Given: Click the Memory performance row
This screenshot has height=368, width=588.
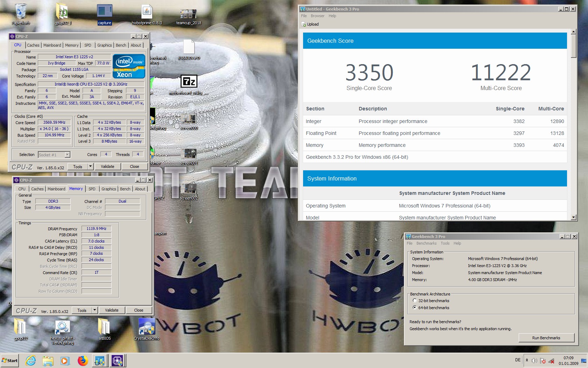Looking at the screenshot, I should (x=435, y=145).
